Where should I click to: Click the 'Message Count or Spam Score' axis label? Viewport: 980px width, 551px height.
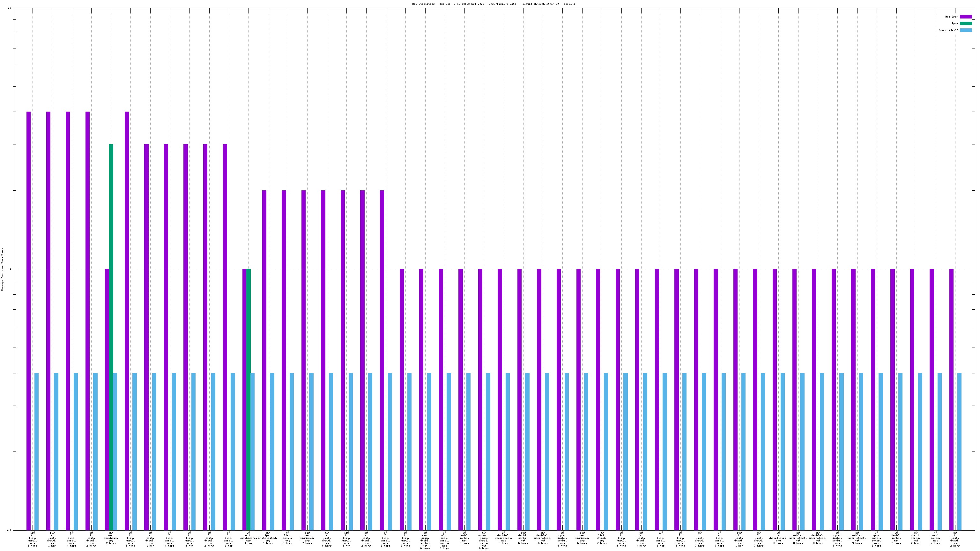[x=2, y=269]
